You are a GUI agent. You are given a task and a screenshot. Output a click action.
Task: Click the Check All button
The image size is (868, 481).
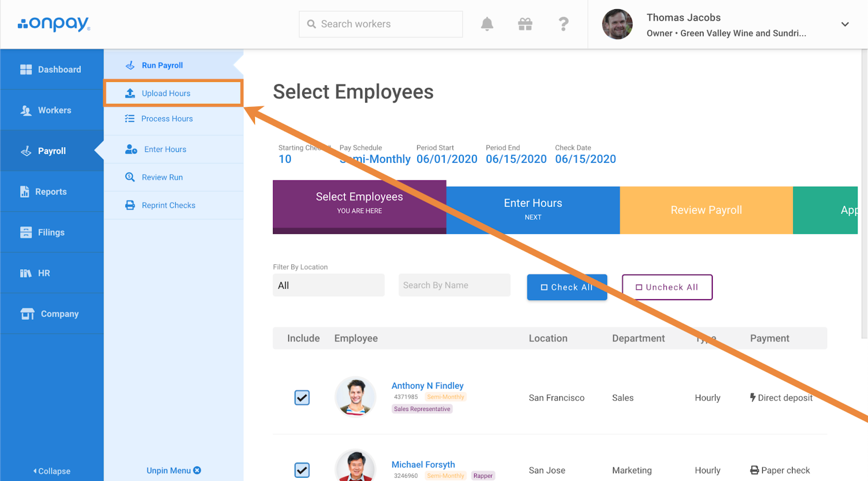tap(567, 287)
